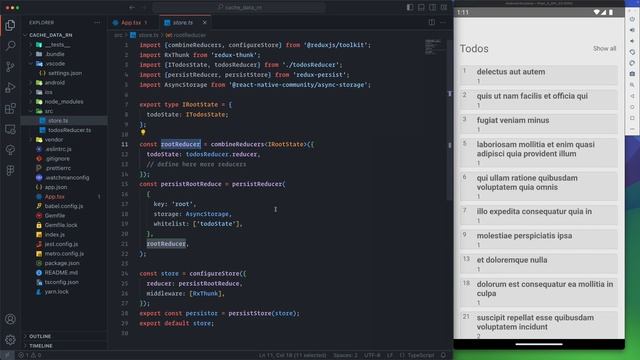Tap the 'delectus aut autem' todo
640x360 pixels.
[539, 75]
